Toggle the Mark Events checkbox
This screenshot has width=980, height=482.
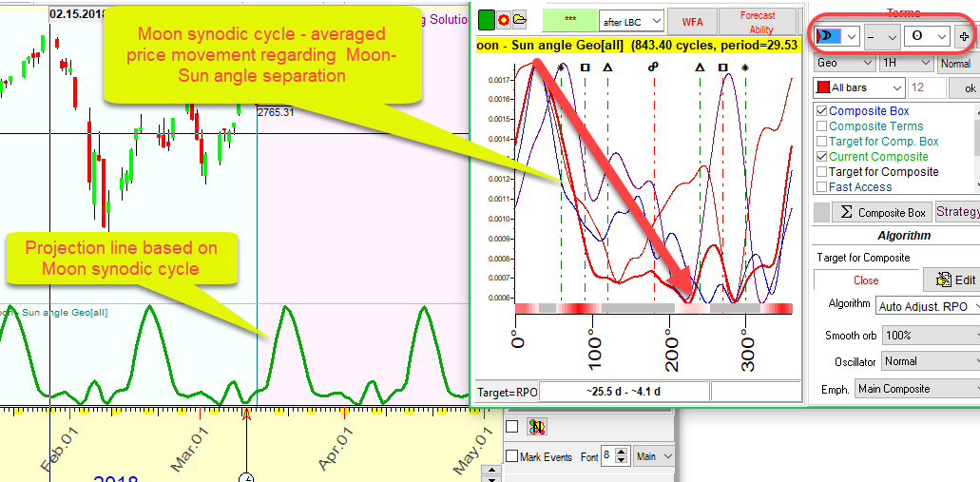click(511, 457)
